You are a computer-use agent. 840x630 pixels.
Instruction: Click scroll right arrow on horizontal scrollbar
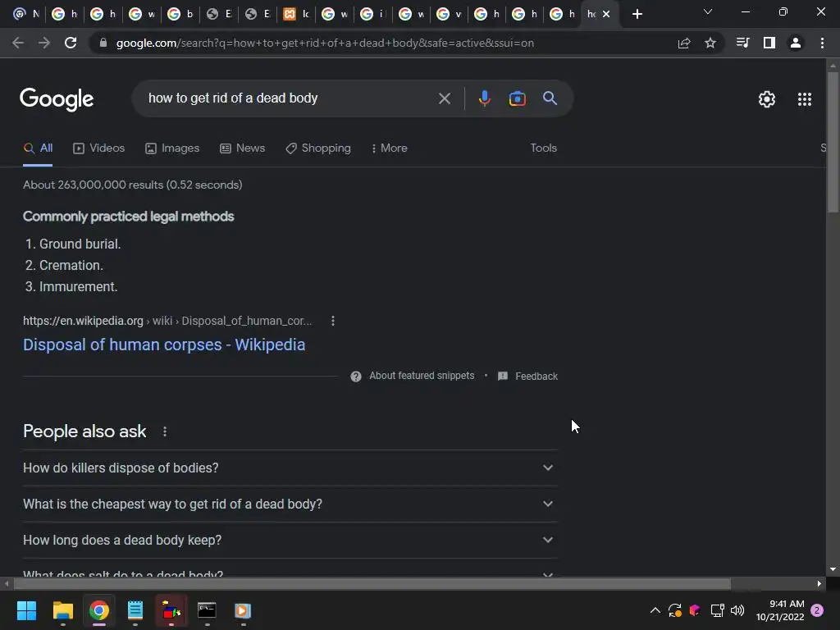[x=819, y=584]
